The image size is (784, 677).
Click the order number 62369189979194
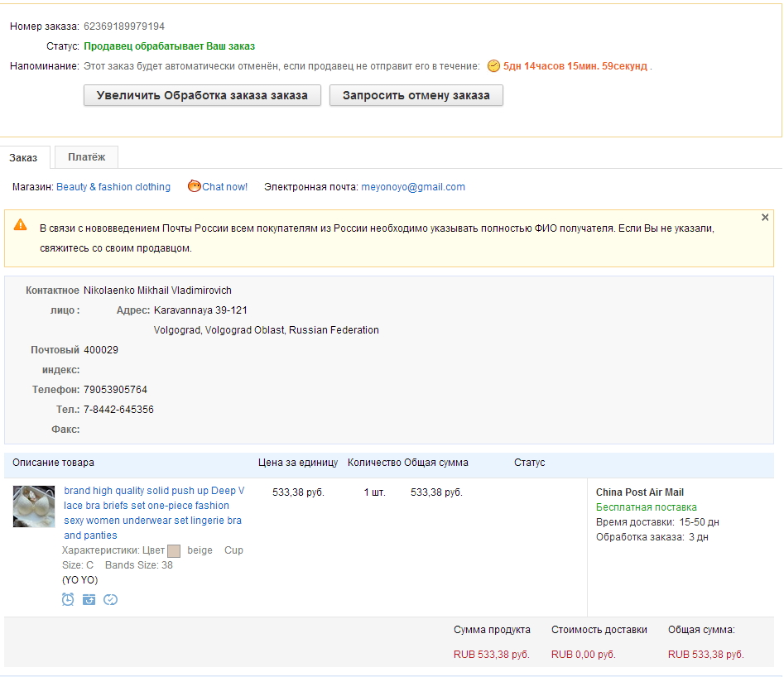coord(124,26)
